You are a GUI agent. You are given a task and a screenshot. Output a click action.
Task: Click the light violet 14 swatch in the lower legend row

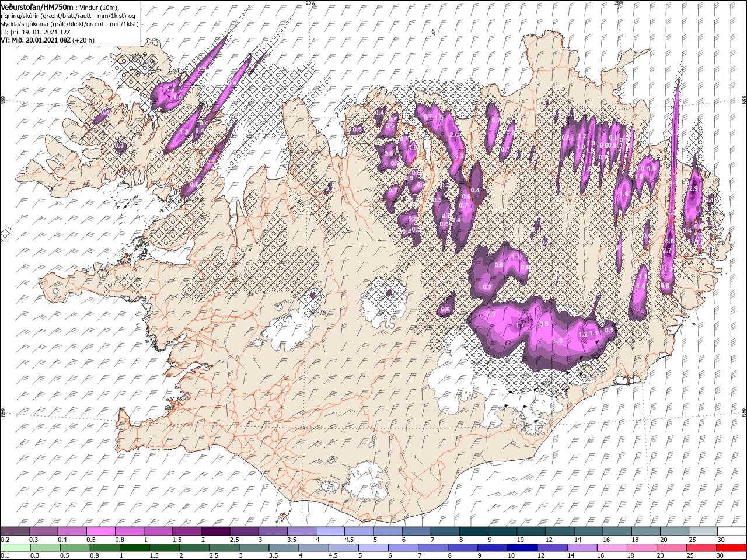pos(582,548)
